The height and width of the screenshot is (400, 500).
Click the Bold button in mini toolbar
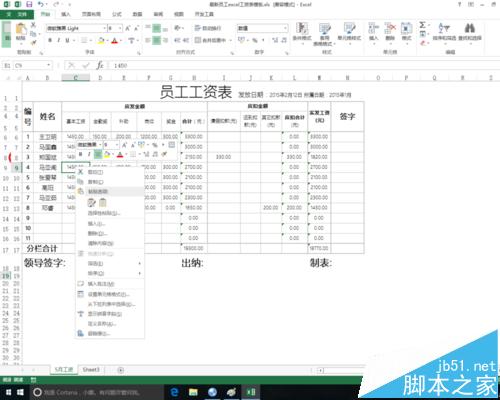(80, 154)
